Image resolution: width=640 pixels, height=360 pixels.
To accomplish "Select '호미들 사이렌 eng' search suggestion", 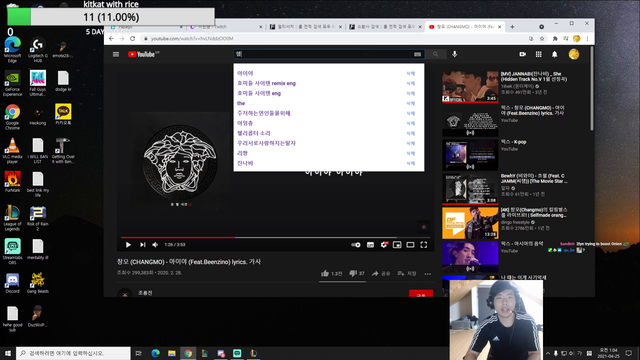I will tap(259, 93).
